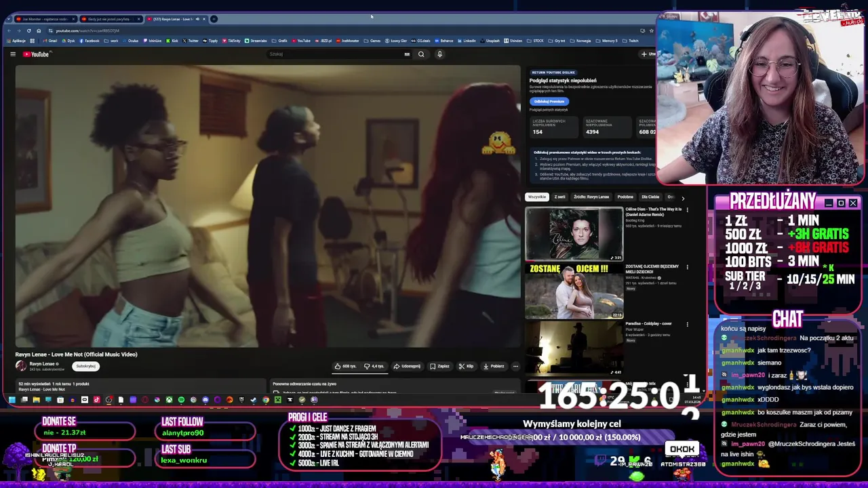This screenshot has height=488, width=868.
Task: Open the browser home page
Action: [x=39, y=30]
